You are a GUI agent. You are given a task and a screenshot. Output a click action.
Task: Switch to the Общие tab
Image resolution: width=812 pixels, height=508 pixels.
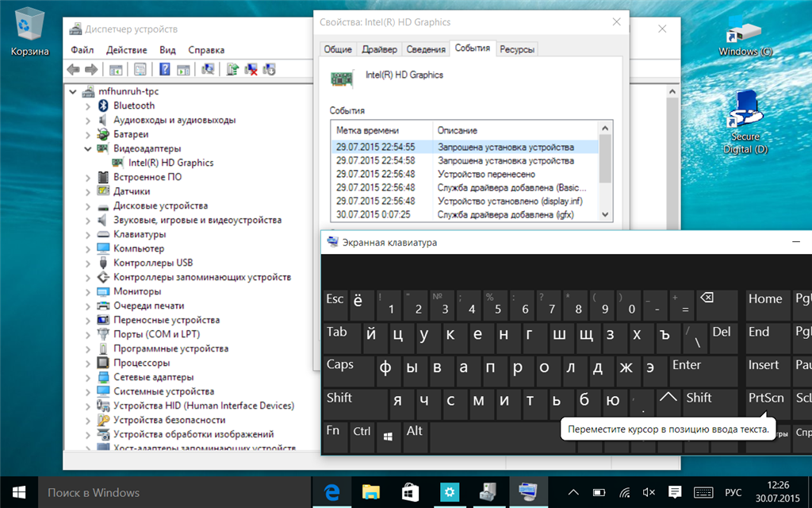pyautogui.click(x=338, y=49)
